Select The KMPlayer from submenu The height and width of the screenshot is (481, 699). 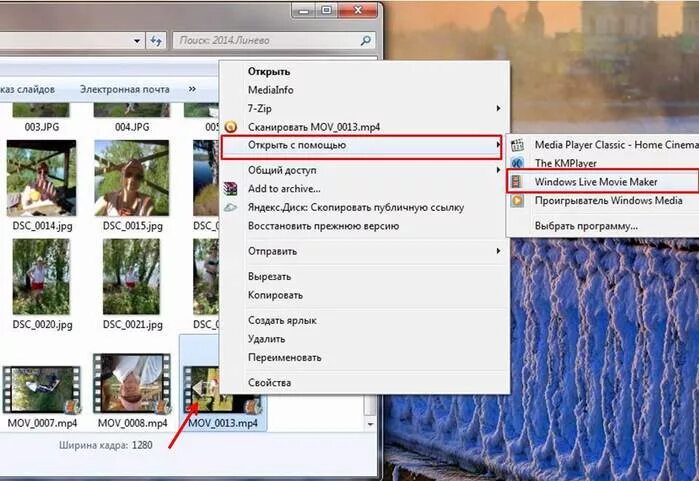pos(603,163)
